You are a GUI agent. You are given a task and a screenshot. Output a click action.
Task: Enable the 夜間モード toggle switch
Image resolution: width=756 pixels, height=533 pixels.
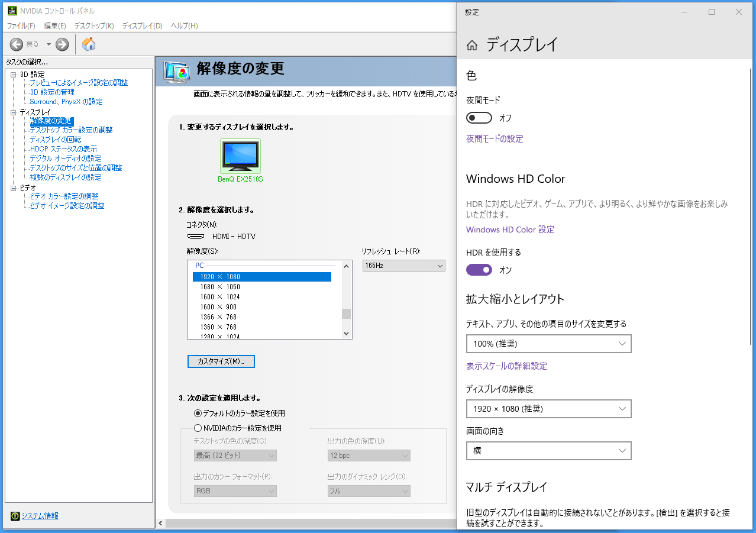pos(479,118)
